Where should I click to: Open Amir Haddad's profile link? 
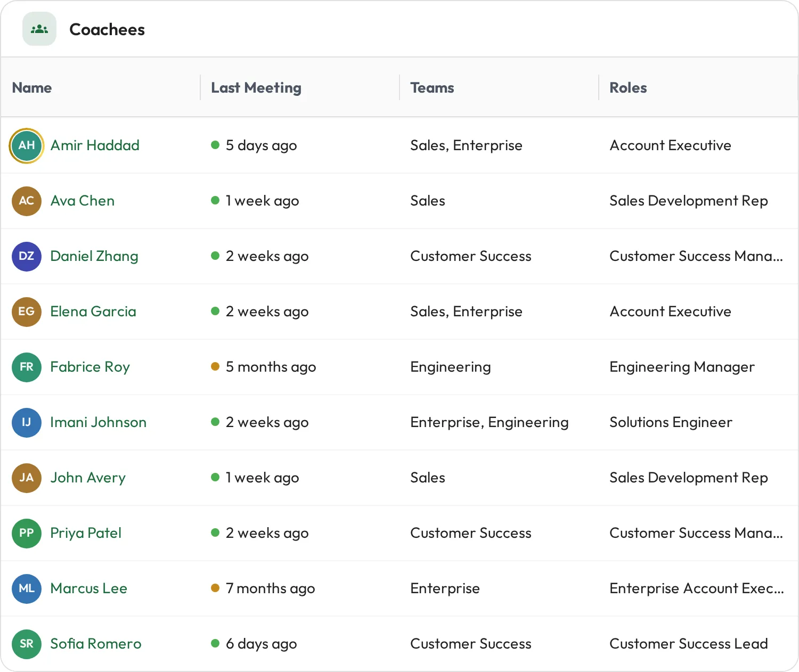(95, 145)
